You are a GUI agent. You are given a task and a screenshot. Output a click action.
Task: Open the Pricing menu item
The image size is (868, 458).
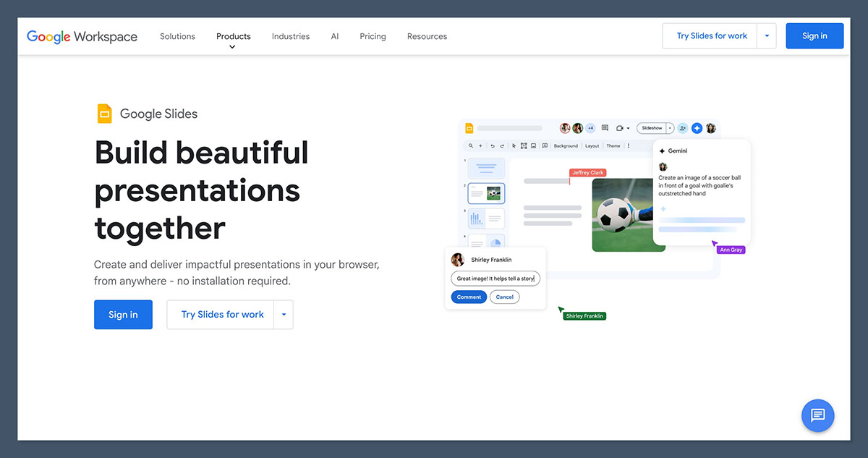[373, 36]
